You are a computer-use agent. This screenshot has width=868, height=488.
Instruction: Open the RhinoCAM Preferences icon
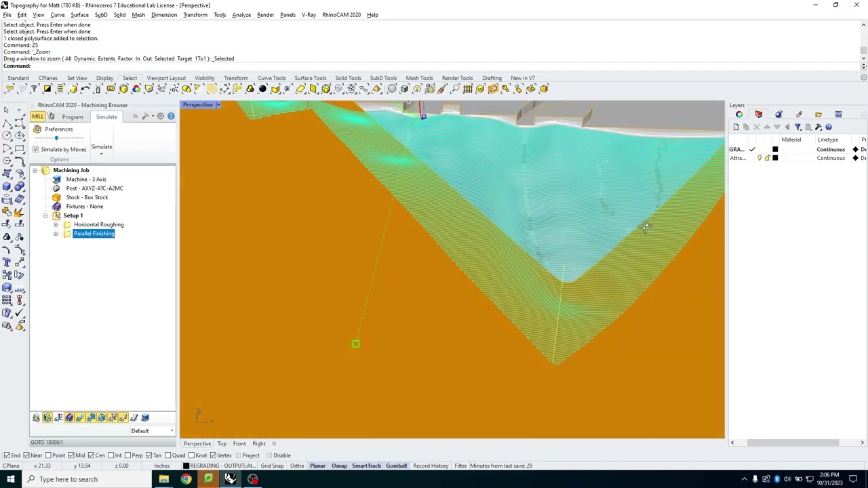(37, 129)
